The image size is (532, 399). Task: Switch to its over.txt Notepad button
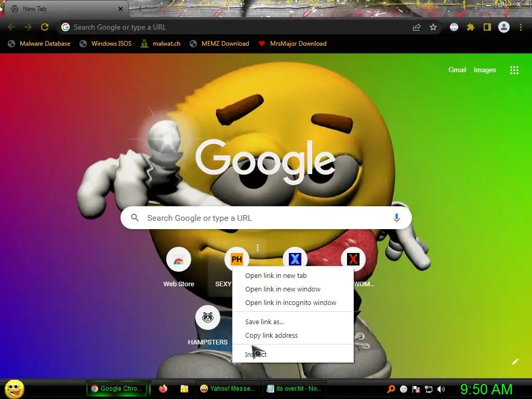click(294, 389)
